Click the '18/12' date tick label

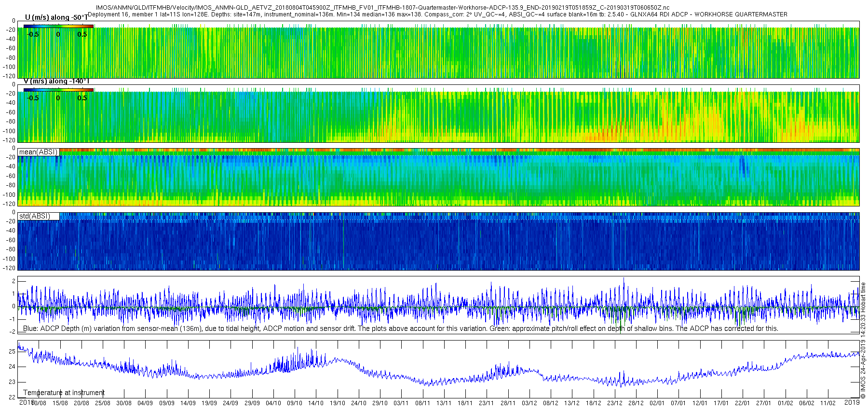tap(594, 403)
